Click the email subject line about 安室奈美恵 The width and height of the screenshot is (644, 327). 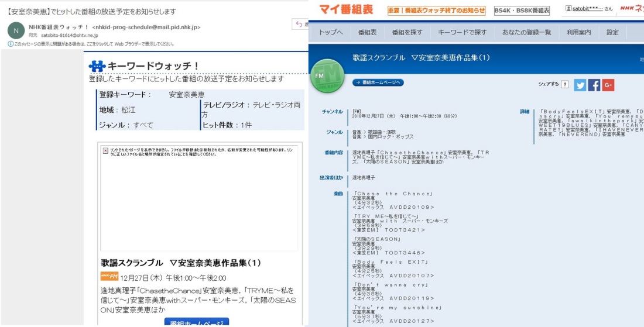tap(92, 11)
